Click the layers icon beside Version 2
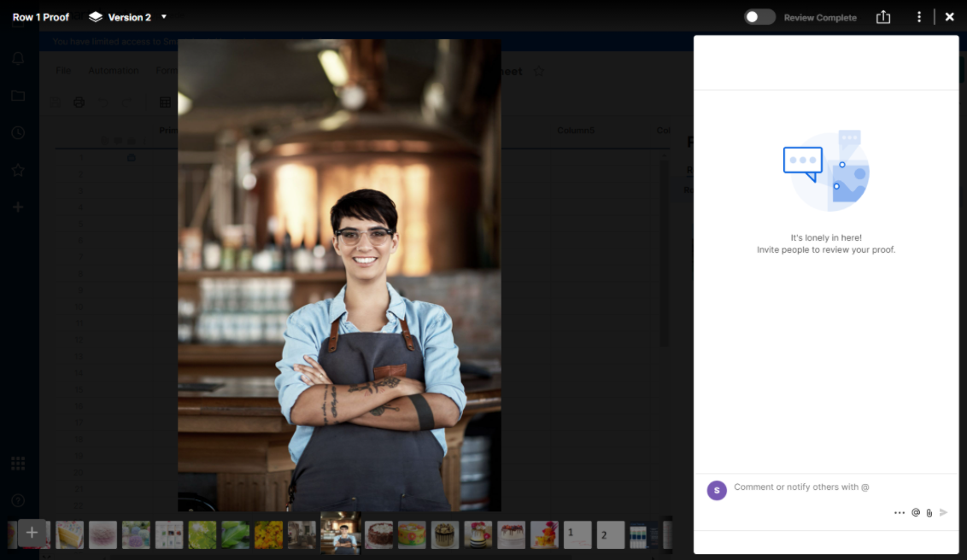 click(96, 17)
